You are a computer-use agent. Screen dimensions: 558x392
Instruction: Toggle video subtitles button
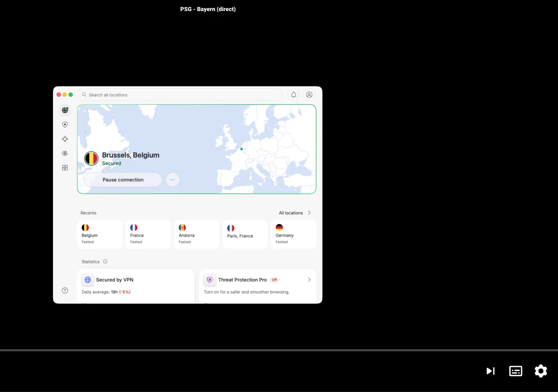pos(516,371)
